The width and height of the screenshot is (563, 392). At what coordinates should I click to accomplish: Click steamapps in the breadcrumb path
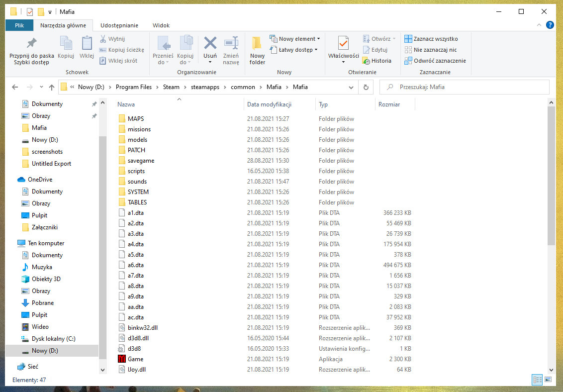pyautogui.click(x=205, y=87)
